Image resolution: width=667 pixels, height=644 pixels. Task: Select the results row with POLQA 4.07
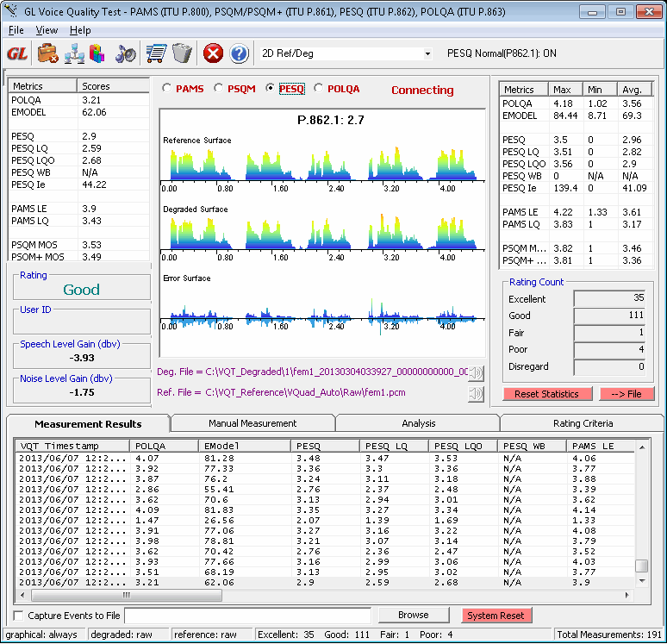tap(326, 459)
